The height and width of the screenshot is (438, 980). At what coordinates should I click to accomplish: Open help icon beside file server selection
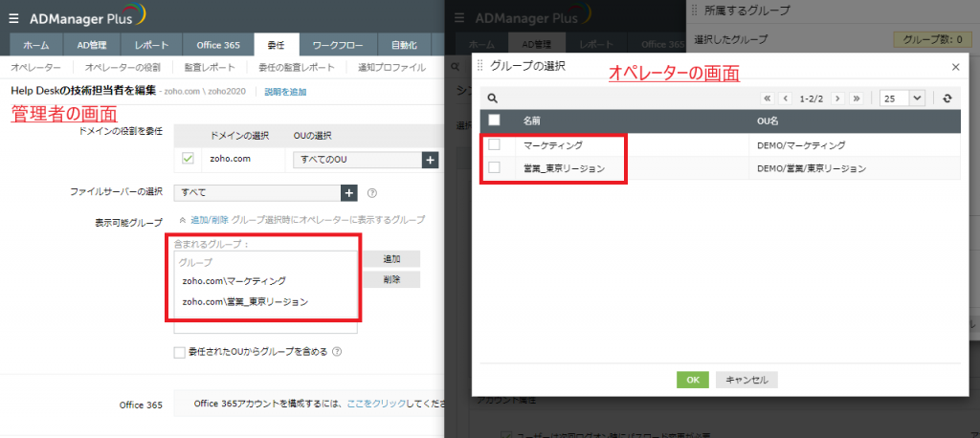click(x=372, y=193)
